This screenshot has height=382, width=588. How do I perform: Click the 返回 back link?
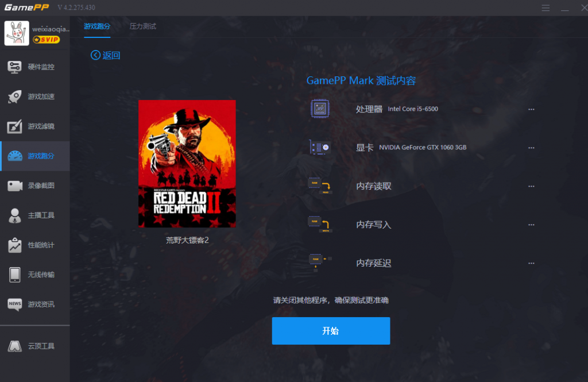coord(111,55)
